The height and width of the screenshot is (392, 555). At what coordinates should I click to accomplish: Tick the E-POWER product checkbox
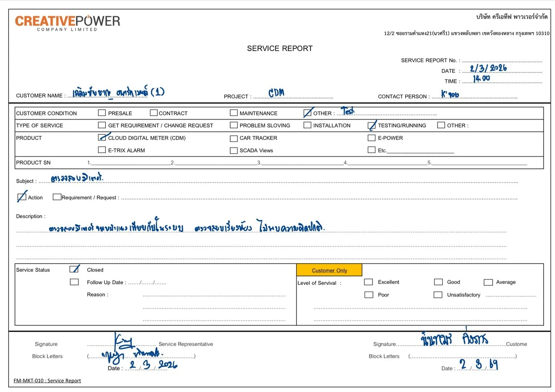(372, 138)
